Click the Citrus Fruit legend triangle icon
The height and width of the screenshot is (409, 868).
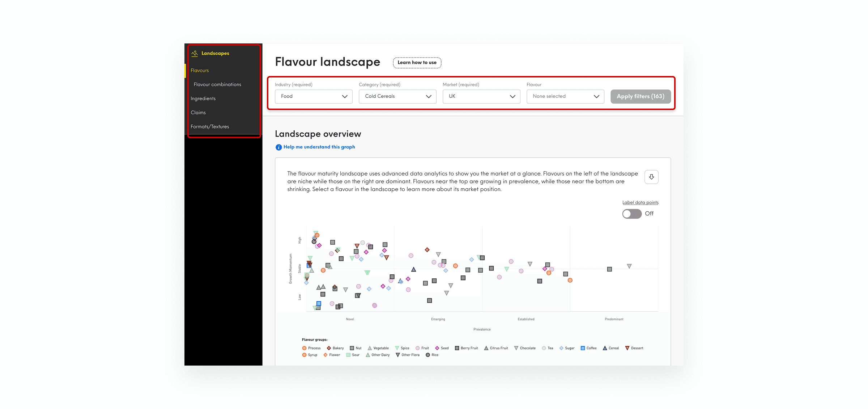pyautogui.click(x=486, y=348)
